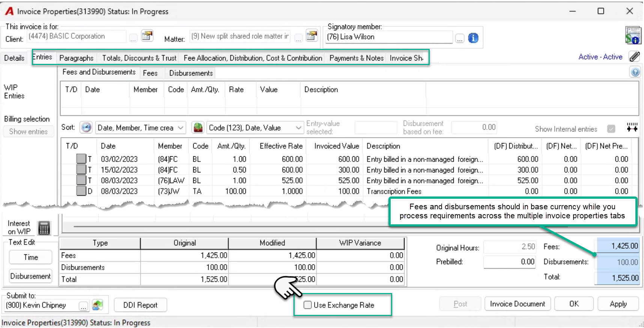The image size is (644, 328).
Task: Open the Interest on WIP calculator
Action: [44, 228]
